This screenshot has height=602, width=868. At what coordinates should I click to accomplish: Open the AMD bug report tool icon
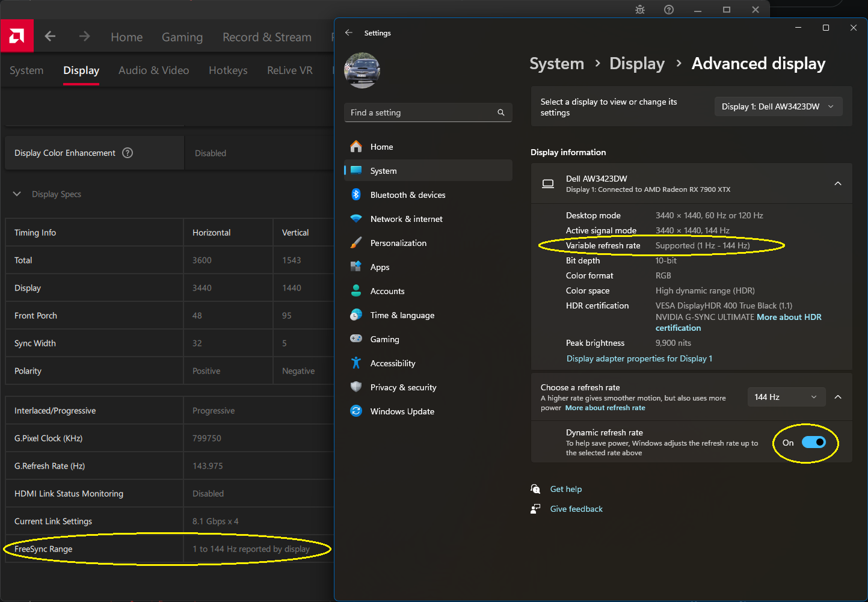[x=640, y=10]
